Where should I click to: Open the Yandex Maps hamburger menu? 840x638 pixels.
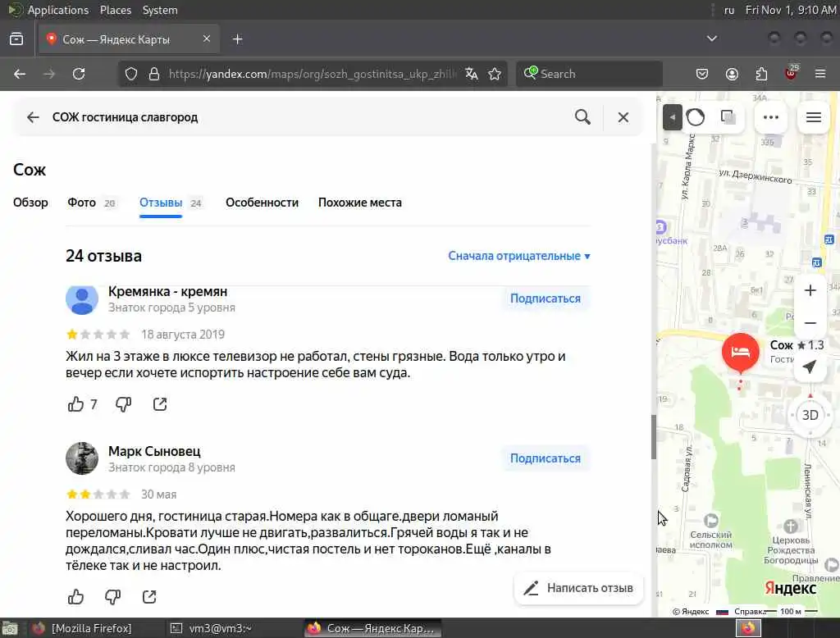pos(814,117)
